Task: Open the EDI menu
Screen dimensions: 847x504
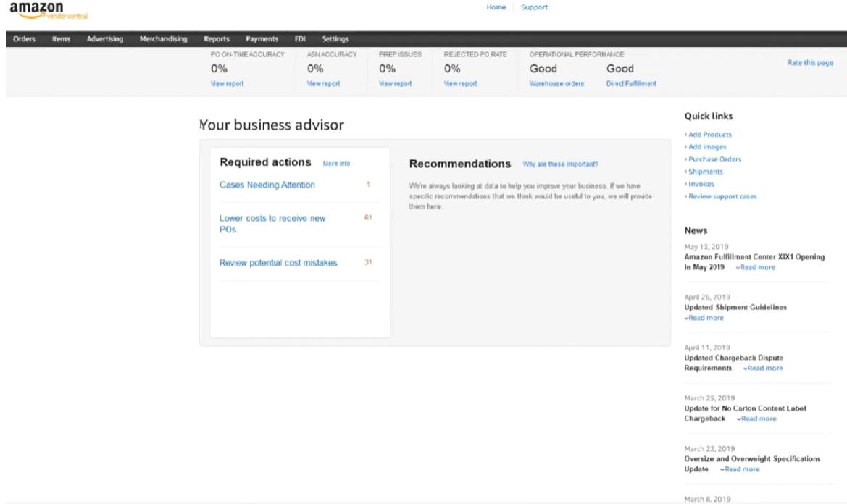Action: [x=301, y=39]
